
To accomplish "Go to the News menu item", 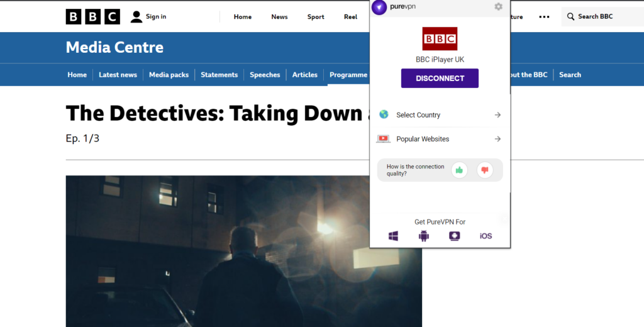I will [279, 17].
